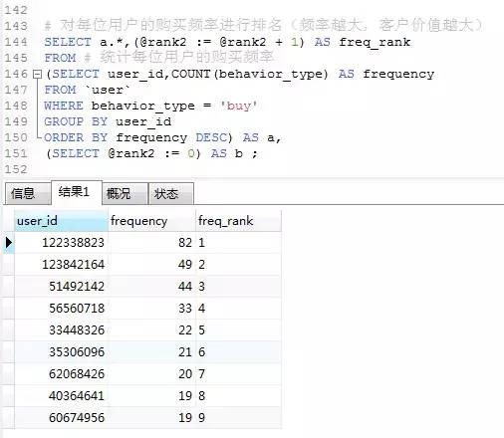Collapse the subquery fold marker at line 146
The height and width of the screenshot is (438, 504).
tap(38, 75)
